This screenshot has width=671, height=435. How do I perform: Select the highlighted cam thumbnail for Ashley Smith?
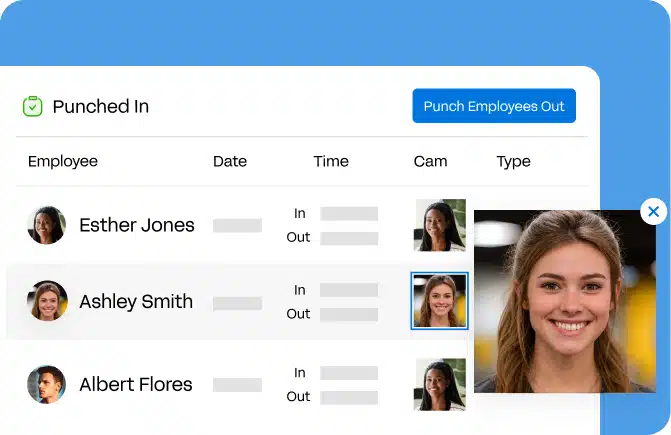point(439,301)
